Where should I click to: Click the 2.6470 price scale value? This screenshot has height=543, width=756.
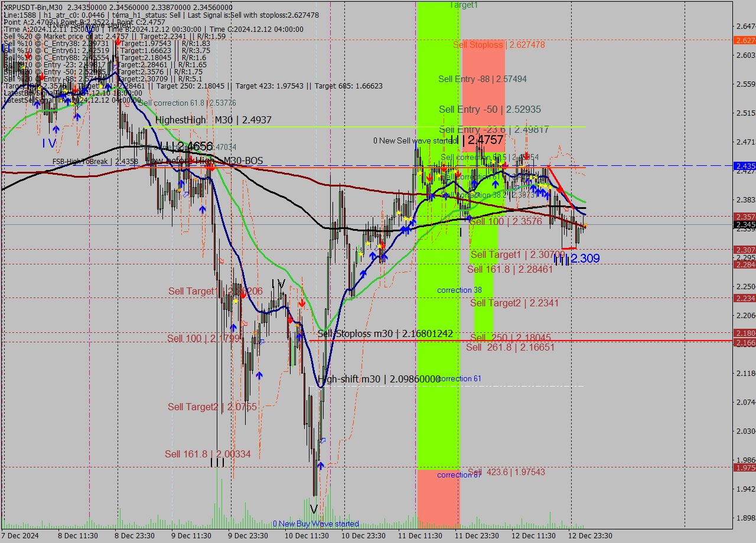[745, 27]
